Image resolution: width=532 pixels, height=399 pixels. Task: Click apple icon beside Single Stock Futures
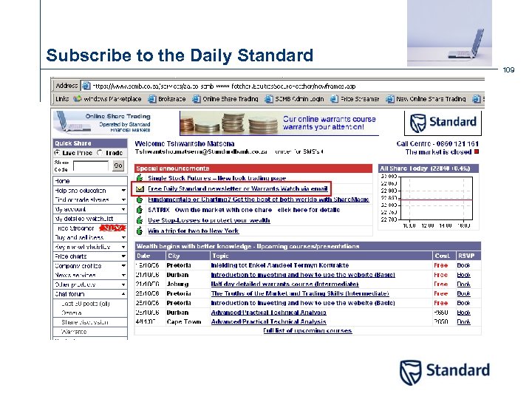[140, 178]
